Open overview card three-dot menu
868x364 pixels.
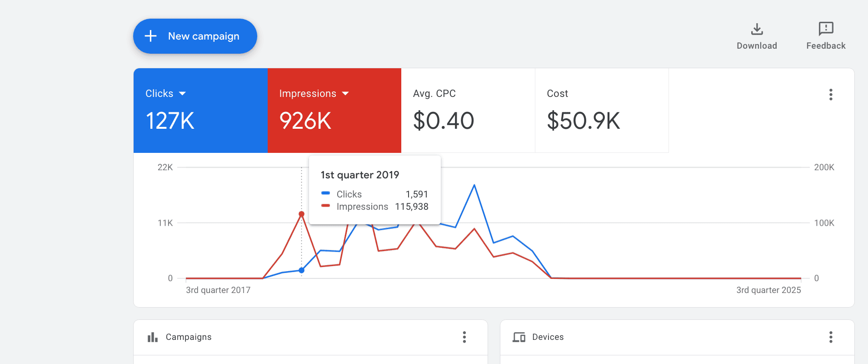[831, 95]
